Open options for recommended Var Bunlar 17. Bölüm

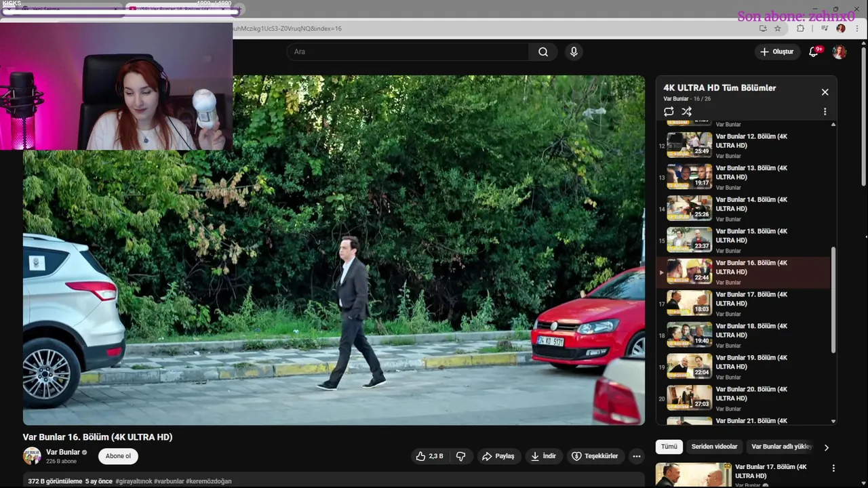coord(833,468)
